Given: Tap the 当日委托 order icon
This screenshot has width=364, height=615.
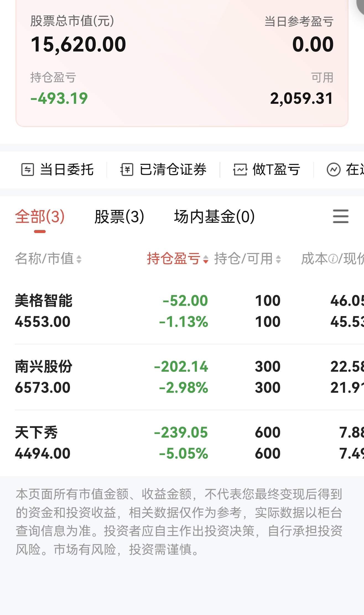Looking at the screenshot, I should 28,170.
